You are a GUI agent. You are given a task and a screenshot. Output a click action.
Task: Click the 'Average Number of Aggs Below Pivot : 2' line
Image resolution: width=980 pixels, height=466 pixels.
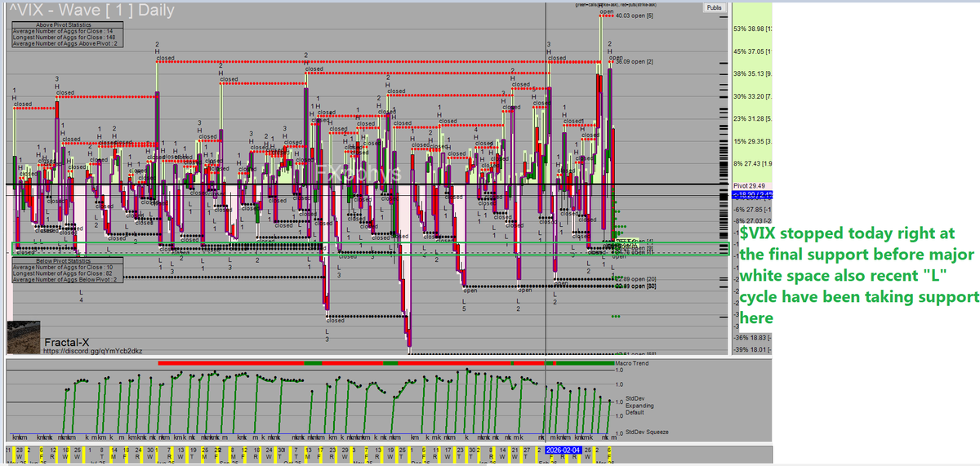pyautogui.click(x=66, y=278)
